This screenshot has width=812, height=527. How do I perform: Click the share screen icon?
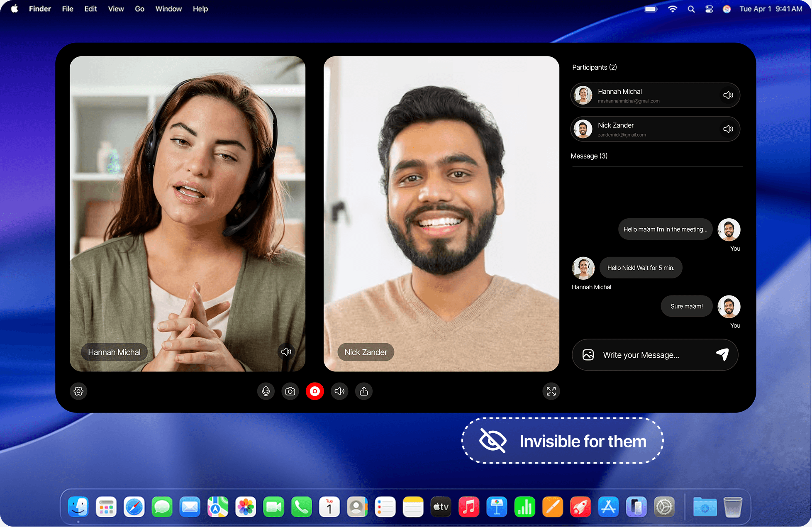click(x=364, y=391)
